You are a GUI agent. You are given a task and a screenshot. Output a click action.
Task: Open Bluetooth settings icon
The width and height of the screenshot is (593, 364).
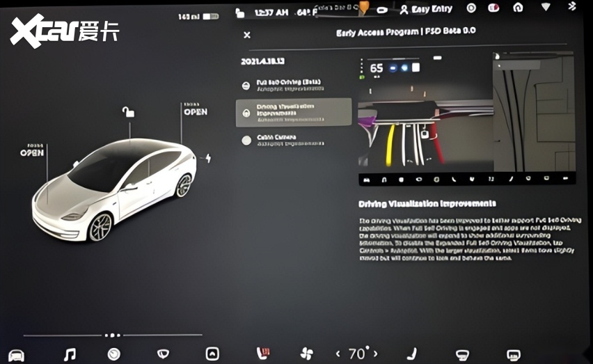[x=572, y=6]
